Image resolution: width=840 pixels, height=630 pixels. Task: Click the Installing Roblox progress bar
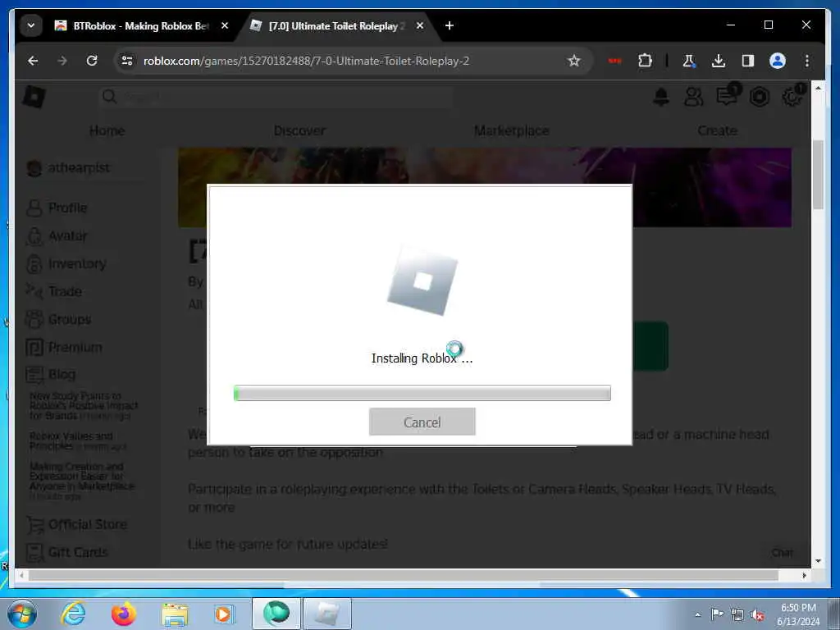pyautogui.click(x=422, y=393)
